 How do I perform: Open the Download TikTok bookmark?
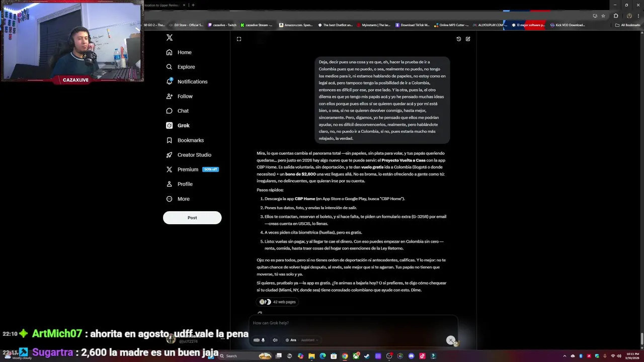413,25
